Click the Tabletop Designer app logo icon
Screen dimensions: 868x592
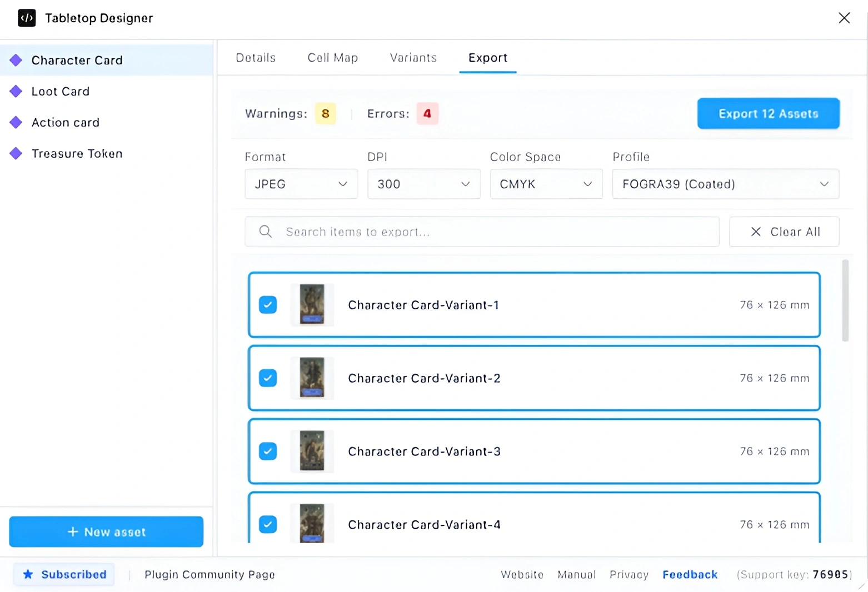(x=27, y=18)
